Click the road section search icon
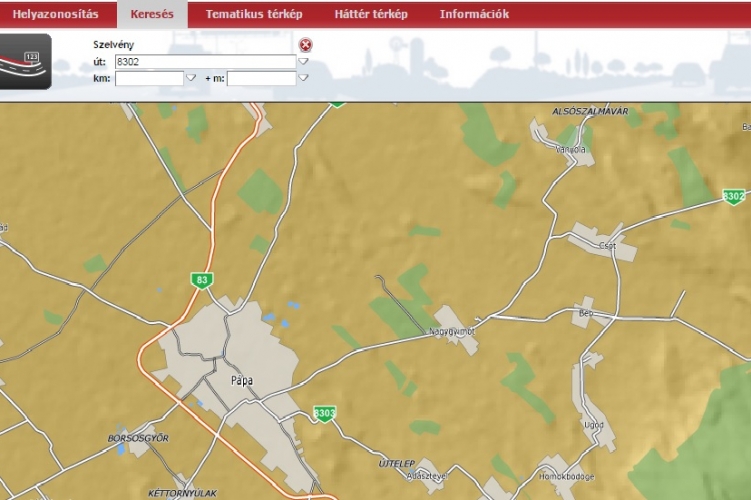Viewport: 751px width, 500px height. [x=27, y=62]
